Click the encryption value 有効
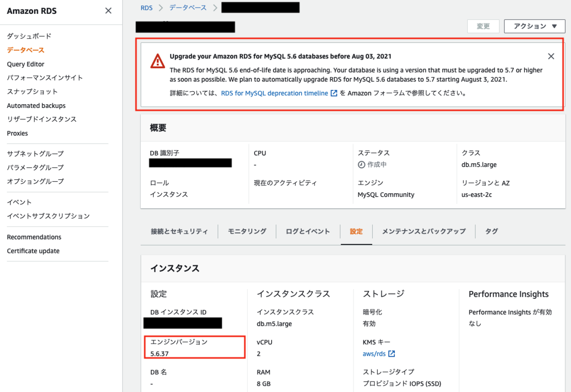 369,323
